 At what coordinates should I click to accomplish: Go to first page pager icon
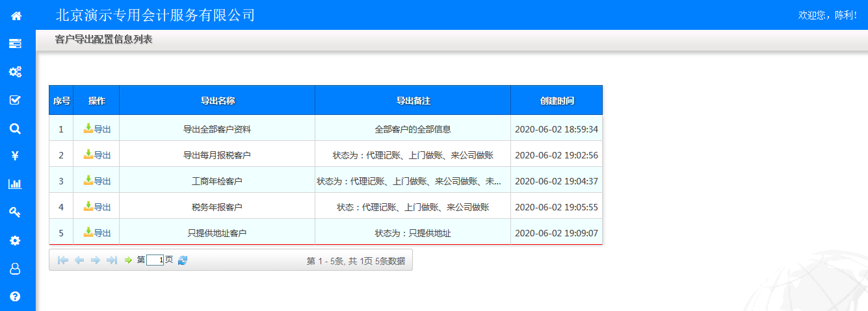[x=63, y=260]
